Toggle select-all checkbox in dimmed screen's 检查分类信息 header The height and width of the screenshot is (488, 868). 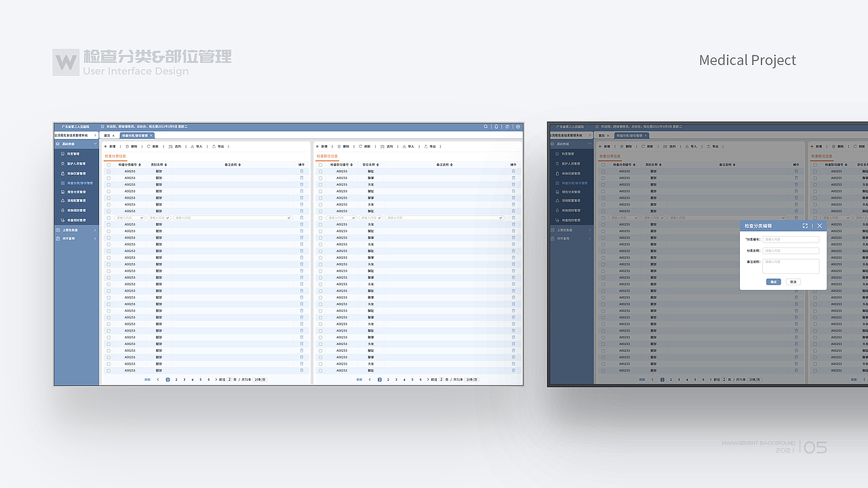click(x=603, y=165)
